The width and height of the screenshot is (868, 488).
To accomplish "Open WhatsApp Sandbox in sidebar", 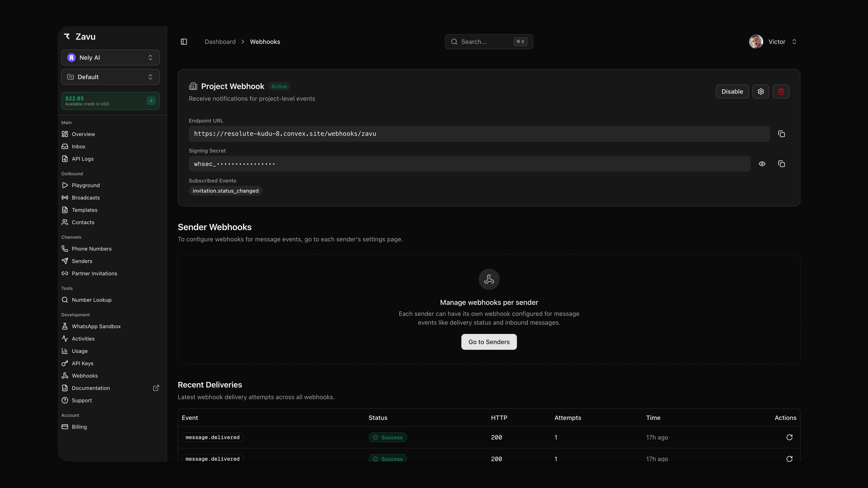I will (96, 326).
